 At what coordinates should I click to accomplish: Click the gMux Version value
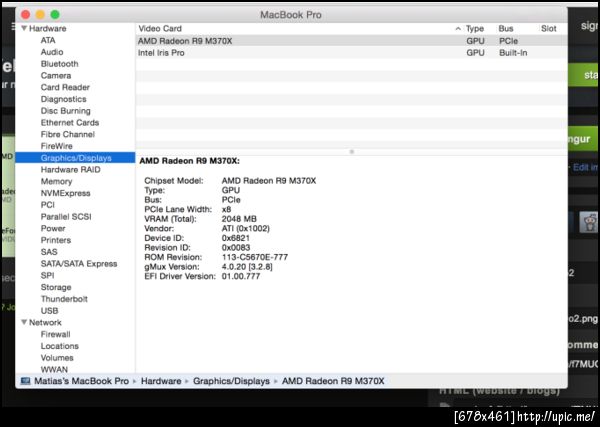click(x=247, y=267)
